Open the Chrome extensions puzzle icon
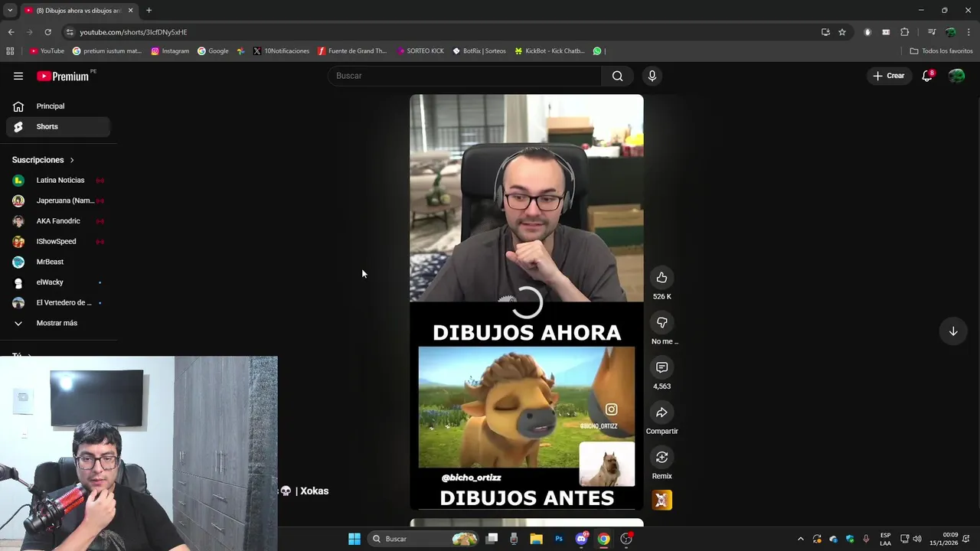The width and height of the screenshot is (980, 551). pos(904,32)
